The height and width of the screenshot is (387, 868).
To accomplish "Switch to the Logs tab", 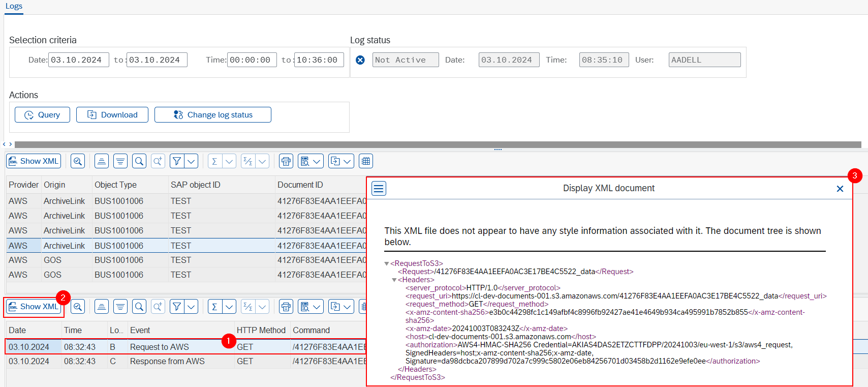I will coord(14,6).
